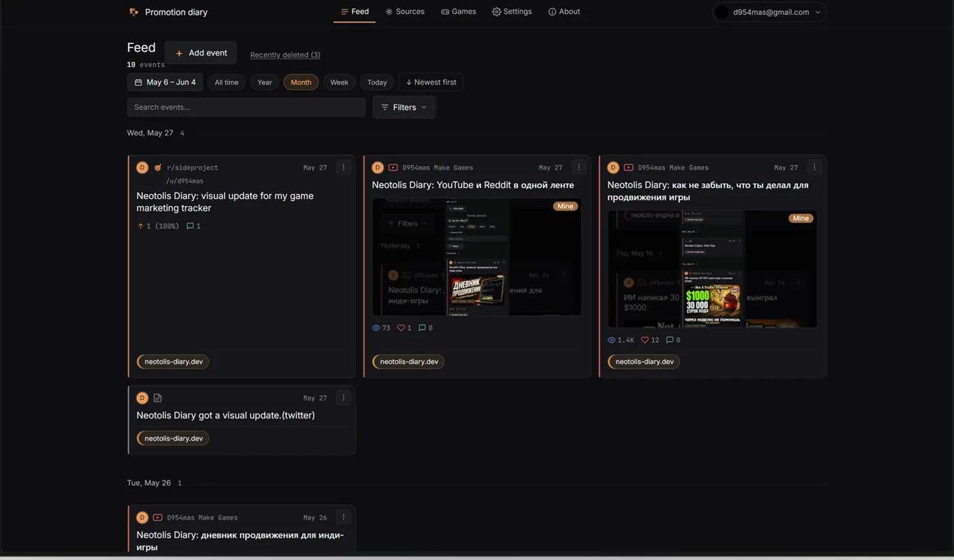Click Mine badge on YouTube и Reddit thumbnail

click(x=565, y=206)
